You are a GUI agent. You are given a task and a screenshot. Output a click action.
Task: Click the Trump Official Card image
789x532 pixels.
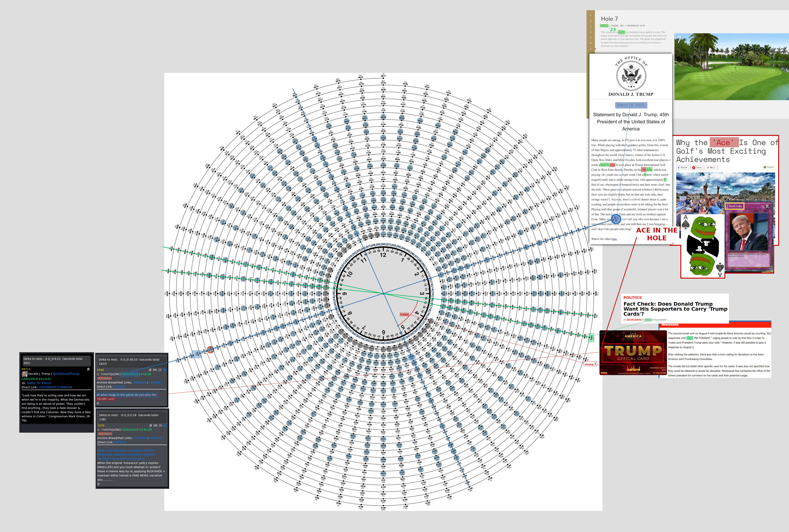click(633, 353)
